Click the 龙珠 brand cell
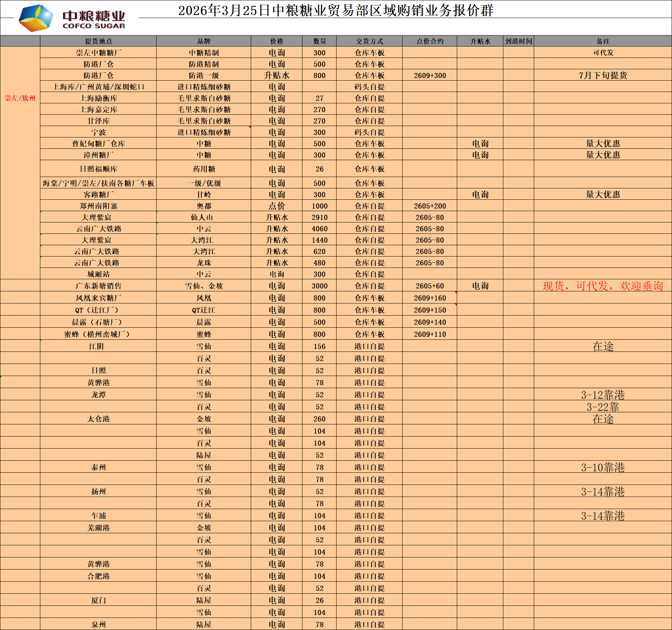Viewport: 672px width, 630px height. (203, 262)
